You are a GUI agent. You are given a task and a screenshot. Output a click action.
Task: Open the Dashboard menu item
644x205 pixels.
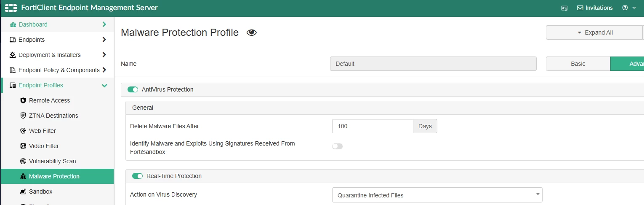[57, 24]
